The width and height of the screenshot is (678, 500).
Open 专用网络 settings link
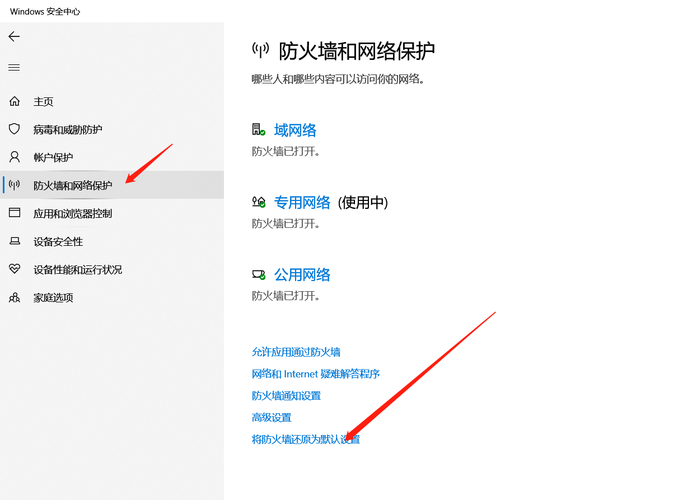pos(302,202)
